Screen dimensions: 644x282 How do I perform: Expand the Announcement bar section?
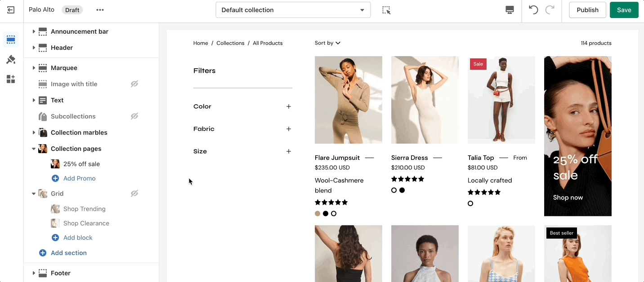click(x=34, y=31)
